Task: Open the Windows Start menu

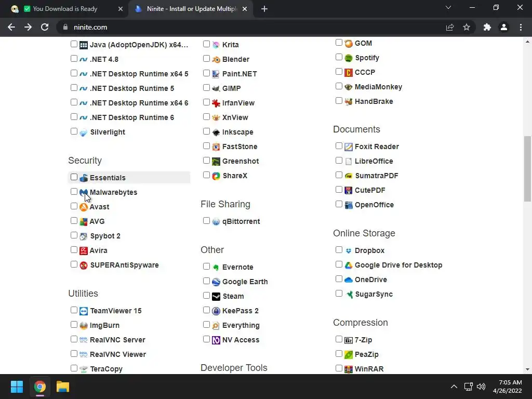Action: pos(17,387)
